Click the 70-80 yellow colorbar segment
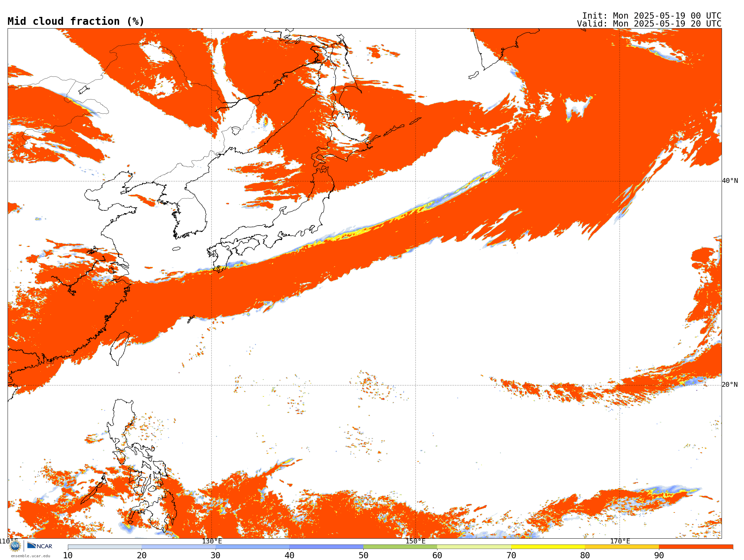 click(x=548, y=547)
